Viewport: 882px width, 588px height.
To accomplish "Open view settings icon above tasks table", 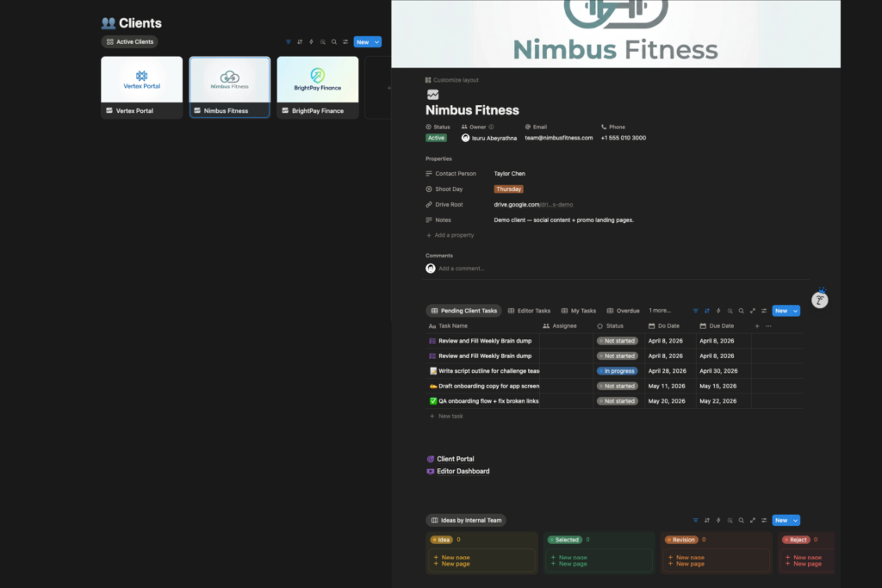I will 764,311.
